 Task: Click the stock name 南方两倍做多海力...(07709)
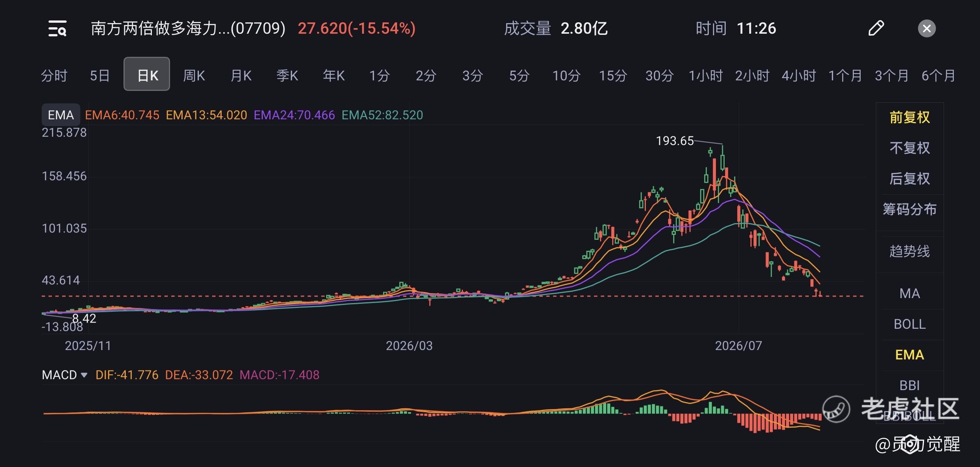pyautogui.click(x=188, y=28)
